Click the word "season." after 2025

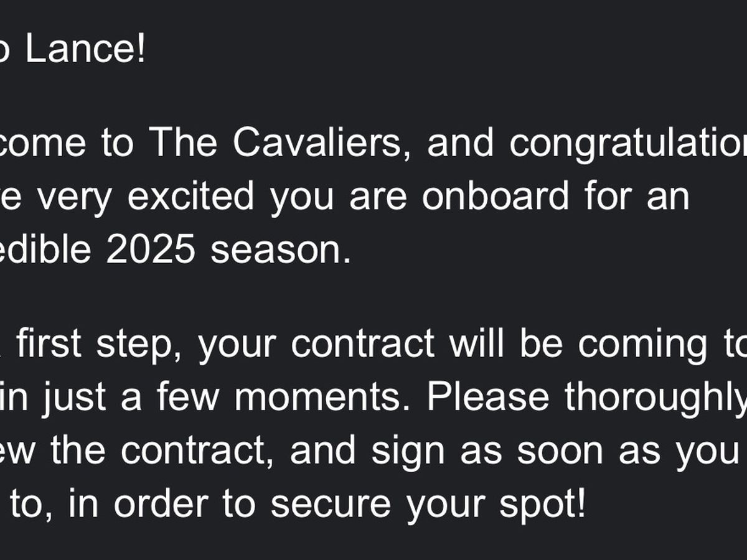[281, 251]
